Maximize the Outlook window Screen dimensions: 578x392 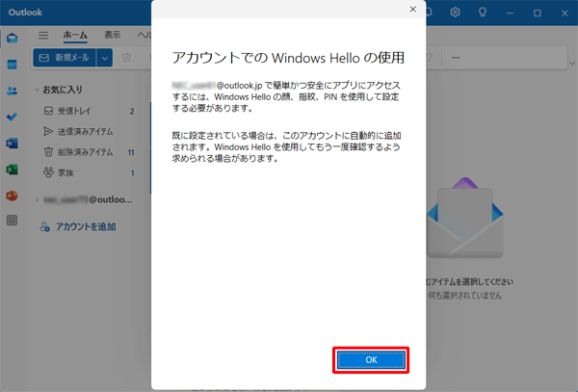click(538, 13)
